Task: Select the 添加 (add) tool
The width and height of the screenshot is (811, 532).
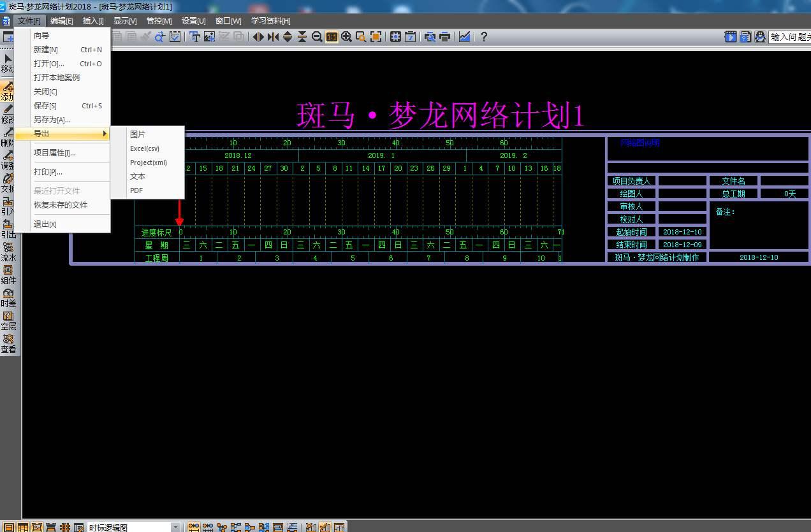Action: (7, 92)
